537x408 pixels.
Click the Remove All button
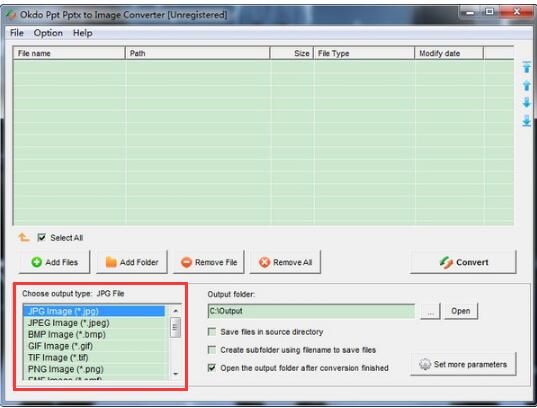tap(285, 262)
